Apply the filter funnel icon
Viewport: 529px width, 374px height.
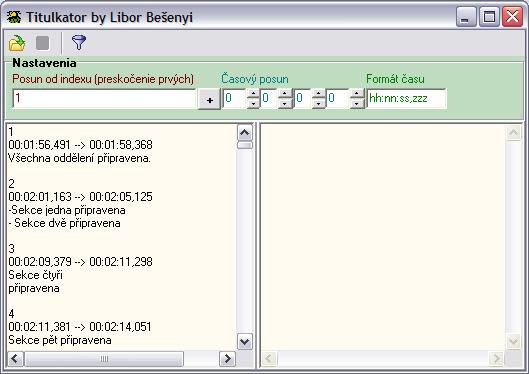79,43
